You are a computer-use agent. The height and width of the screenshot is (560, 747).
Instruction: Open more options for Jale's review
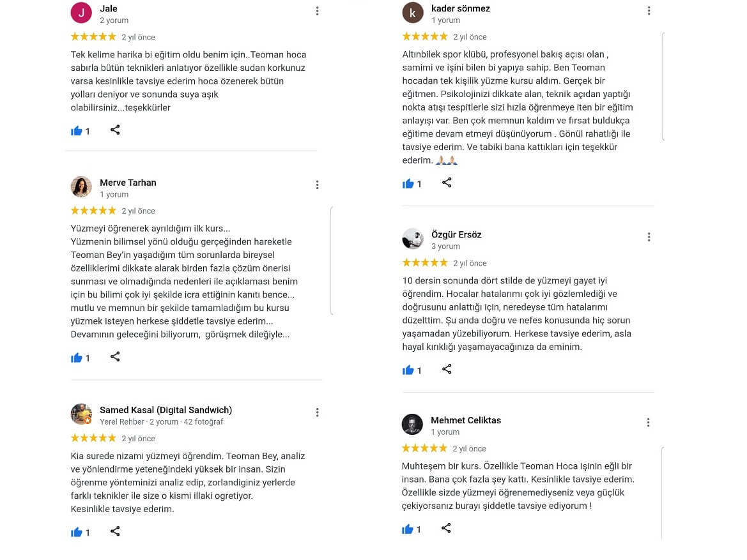pos(317,11)
